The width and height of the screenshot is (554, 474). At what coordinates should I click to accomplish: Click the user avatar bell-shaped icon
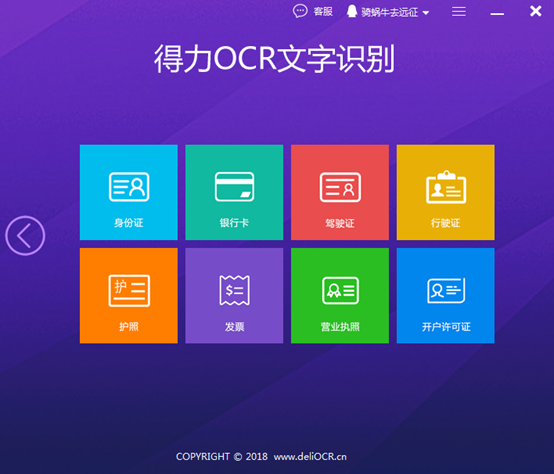[352, 11]
